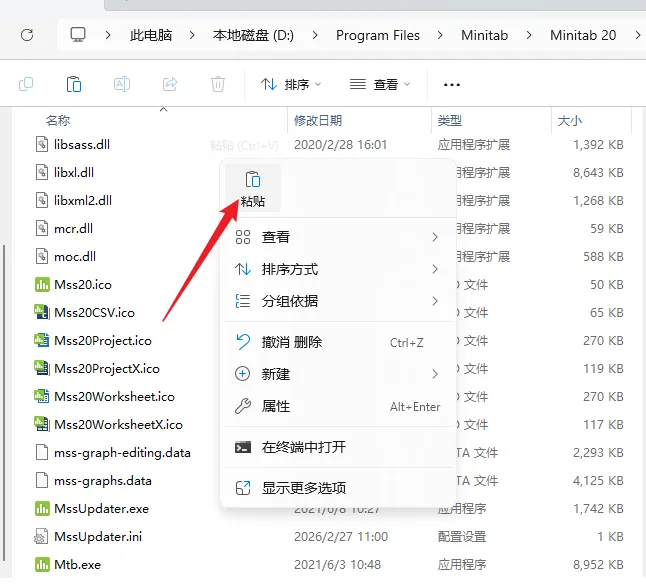Expand the chevron after 此电脑 in address bar

coord(192,35)
